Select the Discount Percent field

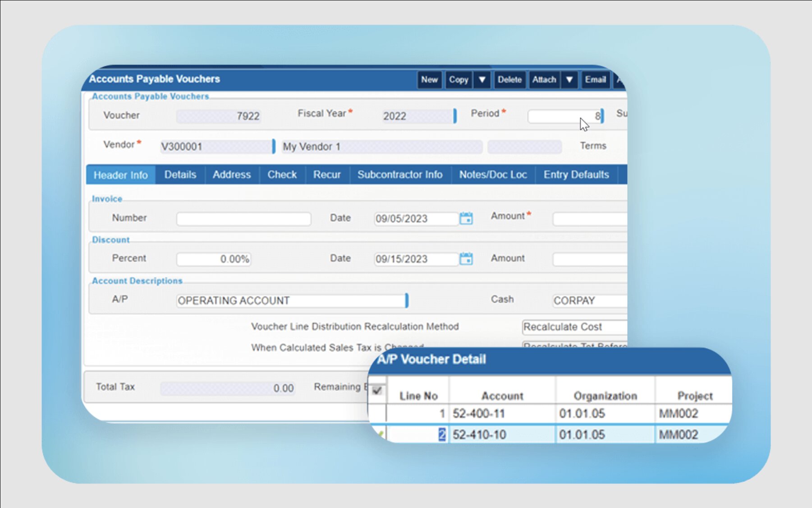214,259
